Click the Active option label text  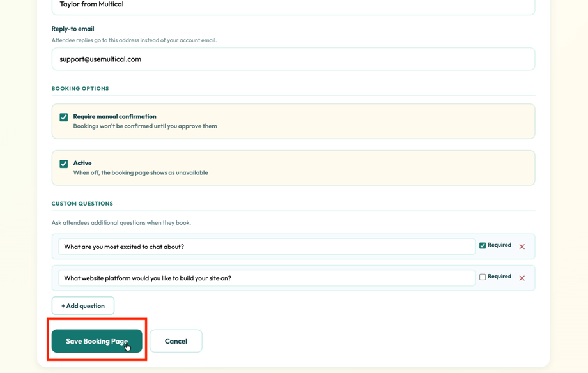click(x=82, y=163)
